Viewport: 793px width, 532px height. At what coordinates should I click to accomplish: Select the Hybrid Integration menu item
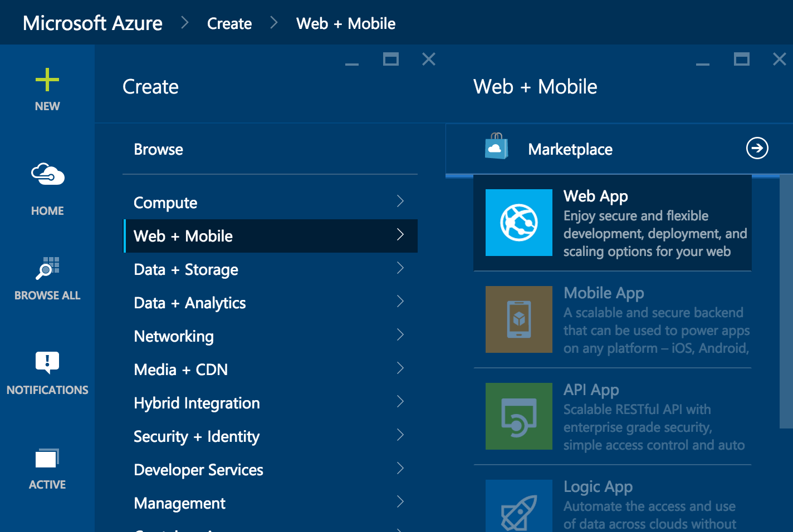(270, 403)
